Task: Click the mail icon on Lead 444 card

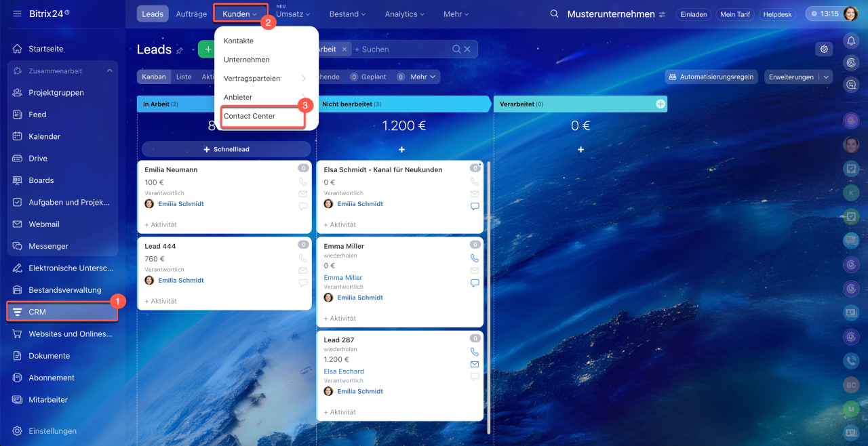Action: pyautogui.click(x=302, y=270)
